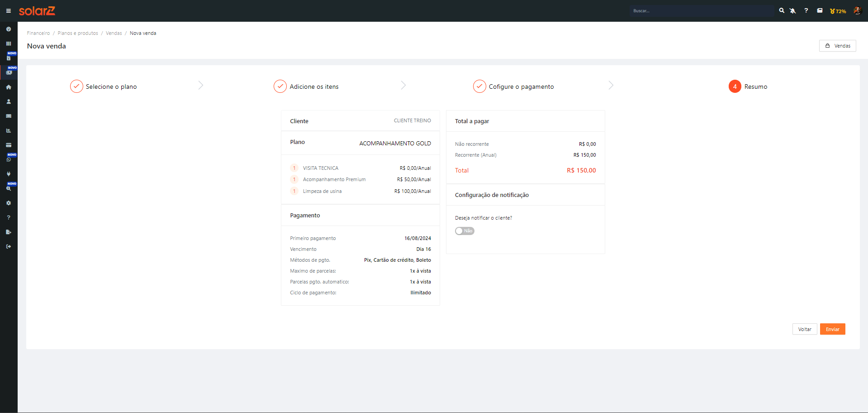The height and width of the screenshot is (413, 868).
Task: Click into the Buscar search field
Action: (x=701, y=11)
